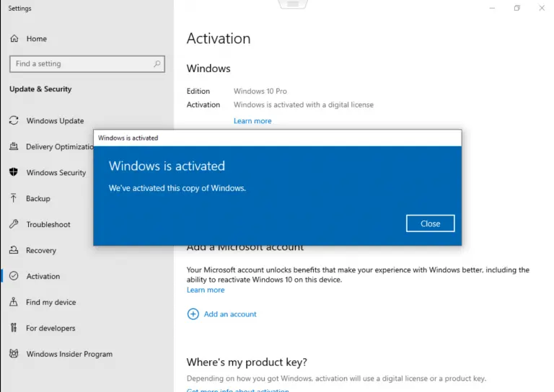
Task: Click the Delivery Optimization icon
Action: 14,146
